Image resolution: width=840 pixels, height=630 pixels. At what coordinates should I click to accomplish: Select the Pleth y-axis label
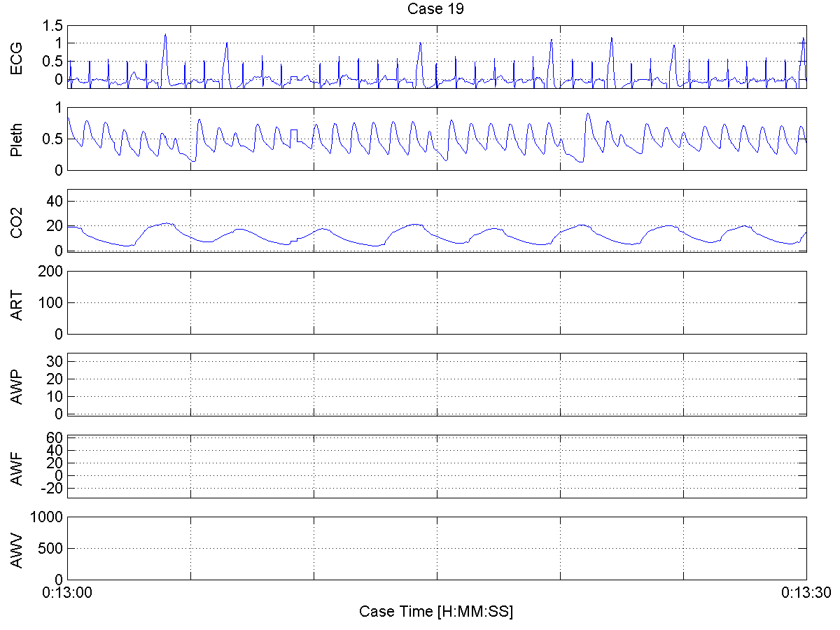click(17, 139)
